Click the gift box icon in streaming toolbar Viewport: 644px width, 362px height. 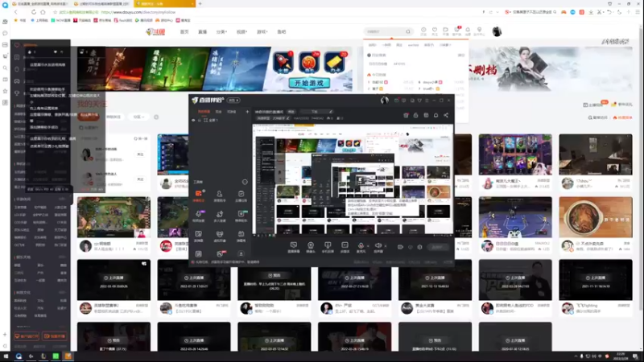[406, 115]
